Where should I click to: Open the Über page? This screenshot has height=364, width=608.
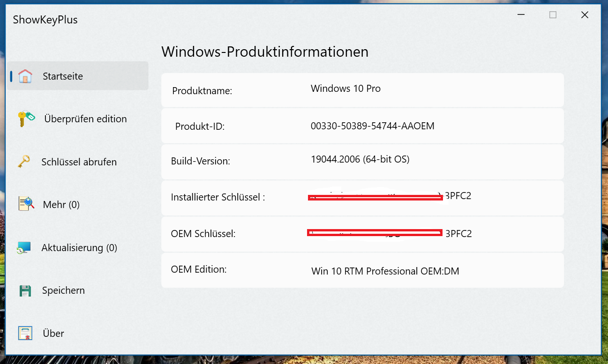(78, 334)
